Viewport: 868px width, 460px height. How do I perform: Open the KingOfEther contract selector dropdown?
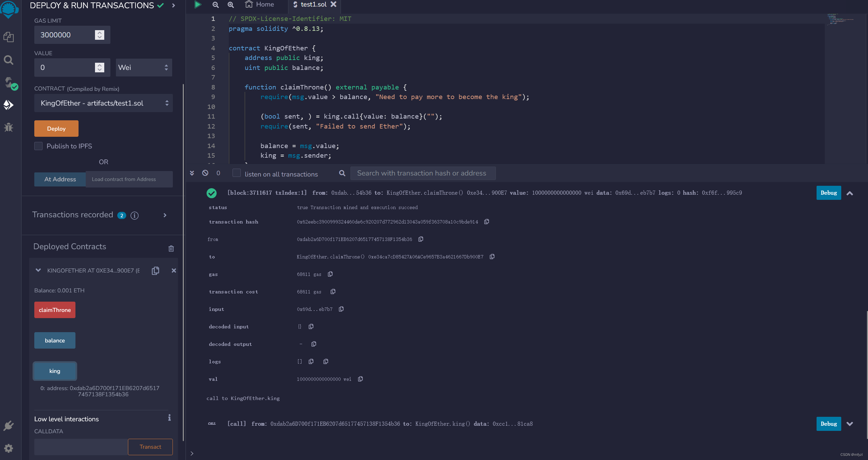tap(103, 103)
